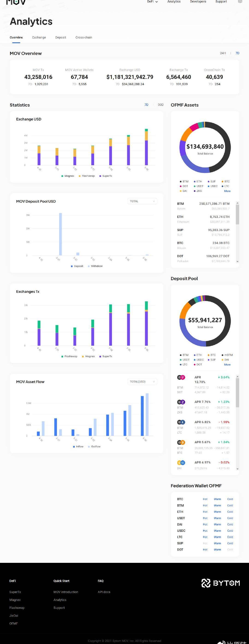Open OFMF footer link
This screenshot has height=644, width=249.
[14, 623]
